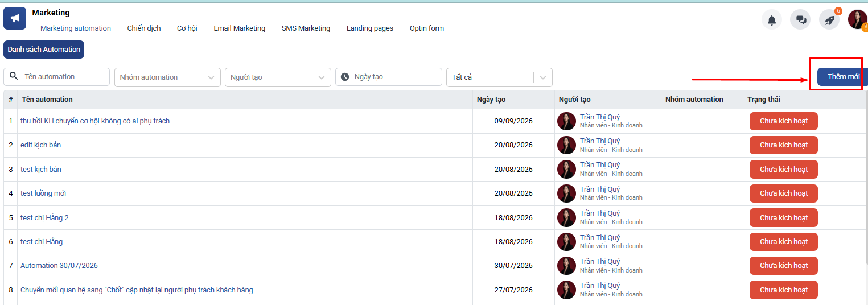Expand the Người tạo filter dropdown
Image resolution: width=868 pixels, height=305 pixels.
[x=322, y=77]
